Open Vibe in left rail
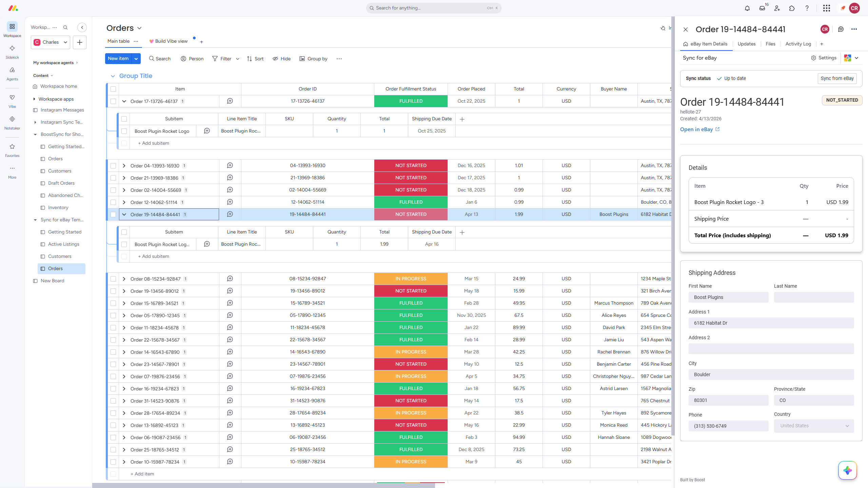 pos(12,101)
